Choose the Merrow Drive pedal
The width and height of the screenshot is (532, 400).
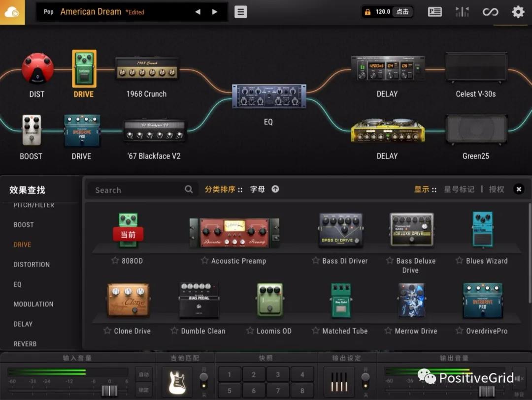click(411, 300)
